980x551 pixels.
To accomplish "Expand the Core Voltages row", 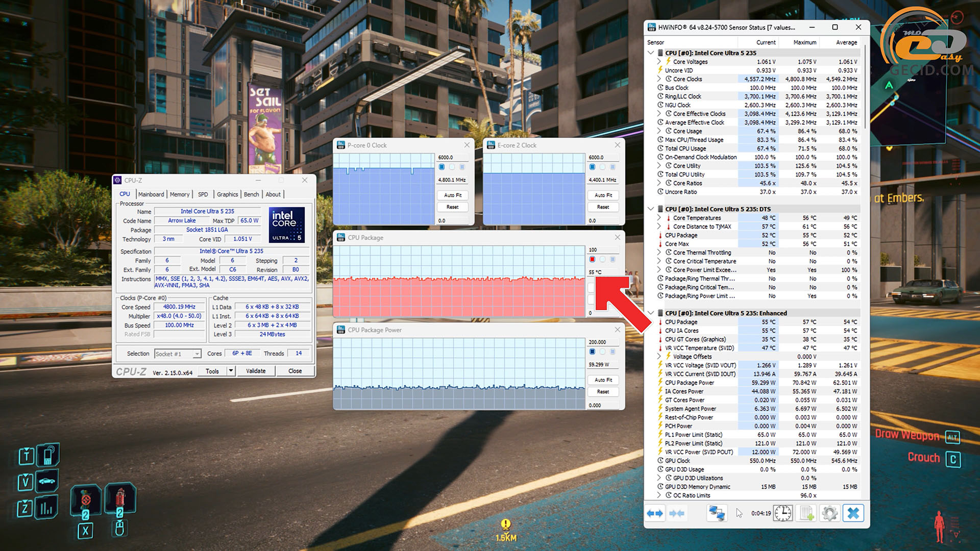I will (x=659, y=62).
